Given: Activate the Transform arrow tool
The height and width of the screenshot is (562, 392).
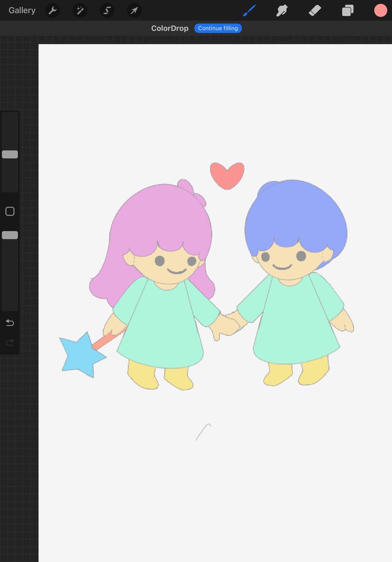Looking at the screenshot, I should coord(134,10).
